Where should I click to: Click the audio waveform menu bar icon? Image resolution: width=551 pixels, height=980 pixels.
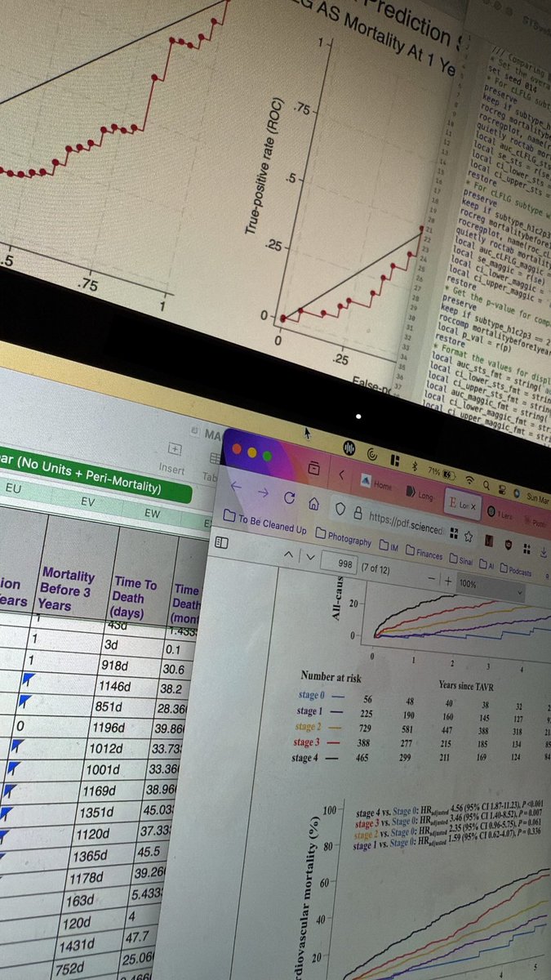pos(350,448)
